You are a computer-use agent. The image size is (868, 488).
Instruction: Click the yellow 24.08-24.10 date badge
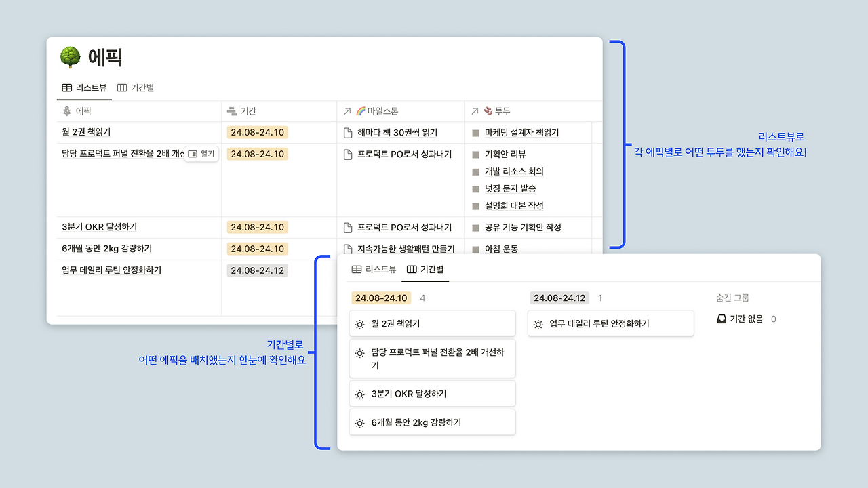257,132
